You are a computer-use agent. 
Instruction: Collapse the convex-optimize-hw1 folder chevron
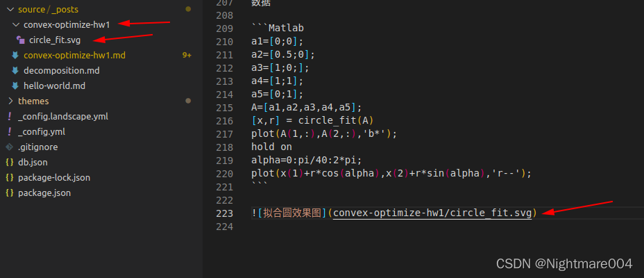(16, 25)
